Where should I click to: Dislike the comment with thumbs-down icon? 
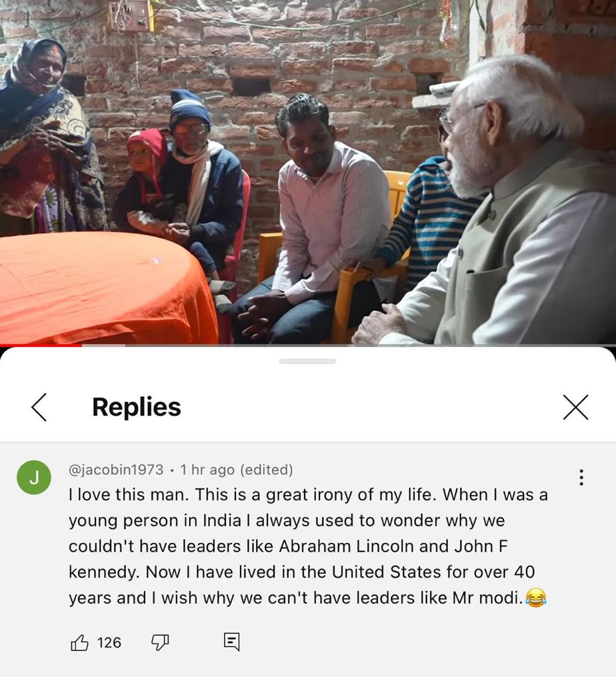(x=160, y=642)
